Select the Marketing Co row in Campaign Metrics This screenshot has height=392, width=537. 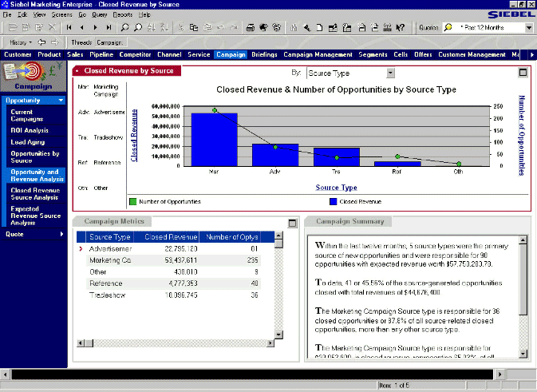pos(110,260)
